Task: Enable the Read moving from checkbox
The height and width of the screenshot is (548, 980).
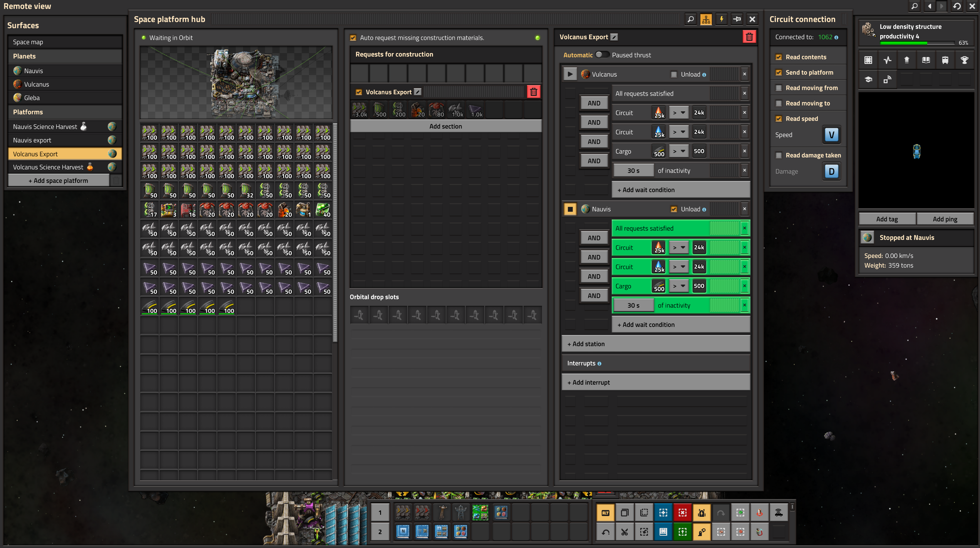Action: [x=779, y=88]
